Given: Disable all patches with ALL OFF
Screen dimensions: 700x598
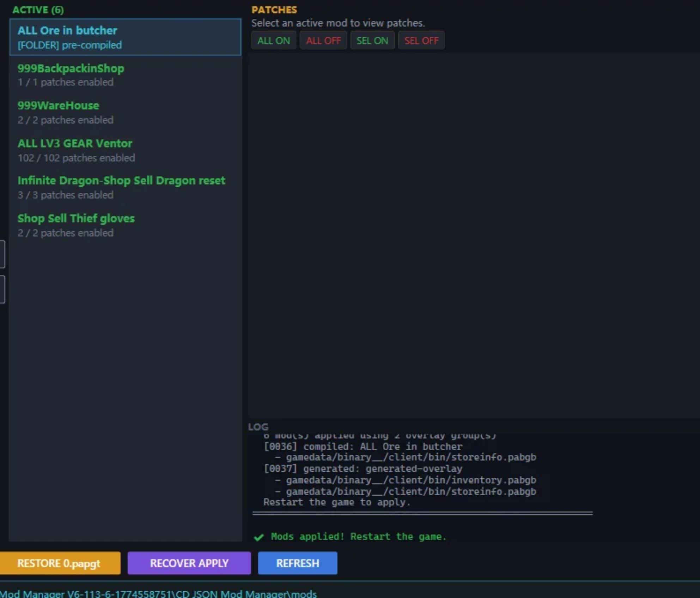Looking at the screenshot, I should [x=323, y=41].
